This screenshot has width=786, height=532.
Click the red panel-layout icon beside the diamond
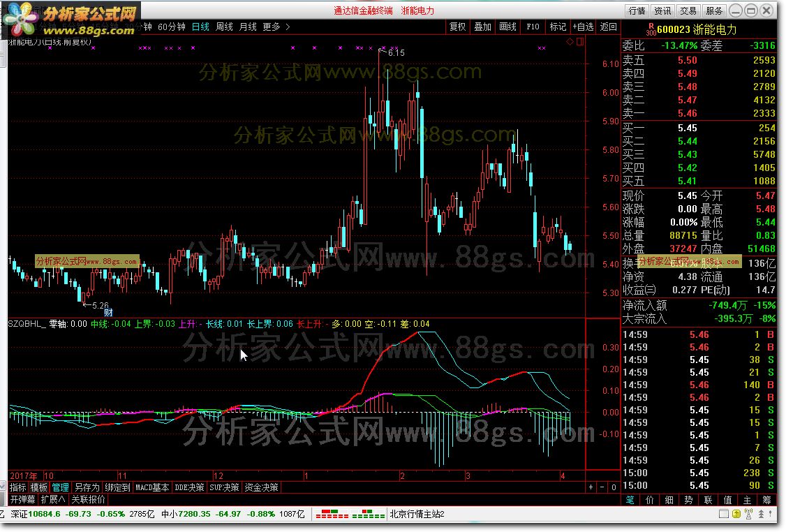click(x=580, y=42)
